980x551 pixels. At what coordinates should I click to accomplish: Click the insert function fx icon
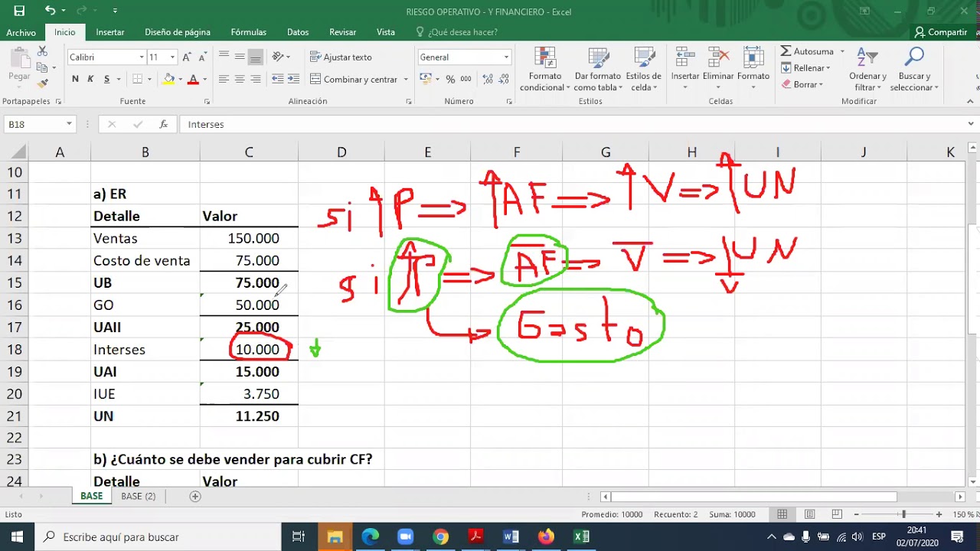coord(164,124)
